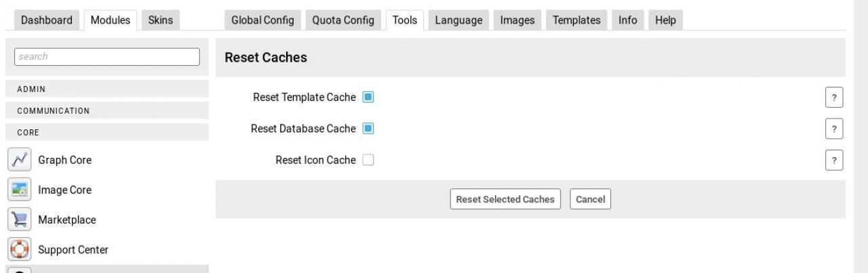The width and height of the screenshot is (868, 273).
Task: Click the Cancel button
Action: (590, 200)
